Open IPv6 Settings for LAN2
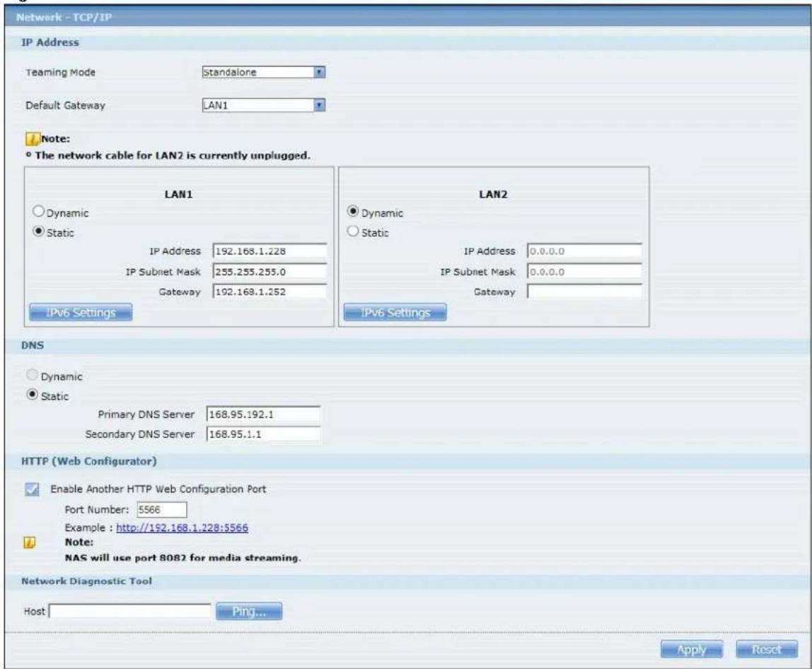The width and height of the screenshot is (812, 669). (x=395, y=313)
